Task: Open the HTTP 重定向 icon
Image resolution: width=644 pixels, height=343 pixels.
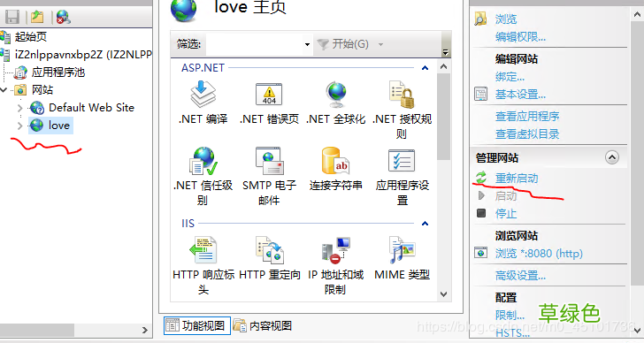Action: (x=269, y=250)
